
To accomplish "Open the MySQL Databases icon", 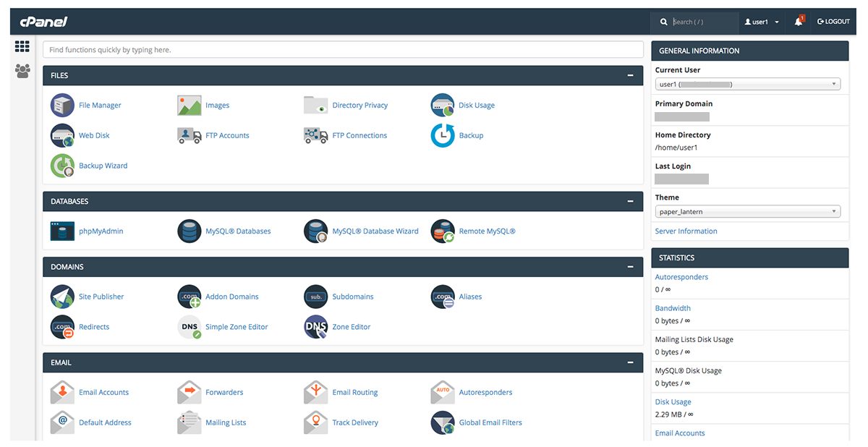I will pos(189,231).
